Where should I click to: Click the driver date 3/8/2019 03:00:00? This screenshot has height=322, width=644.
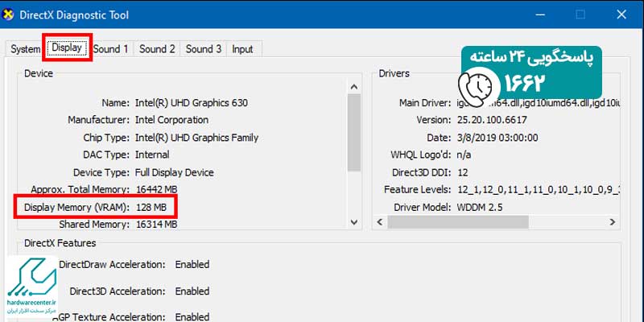pos(497,138)
